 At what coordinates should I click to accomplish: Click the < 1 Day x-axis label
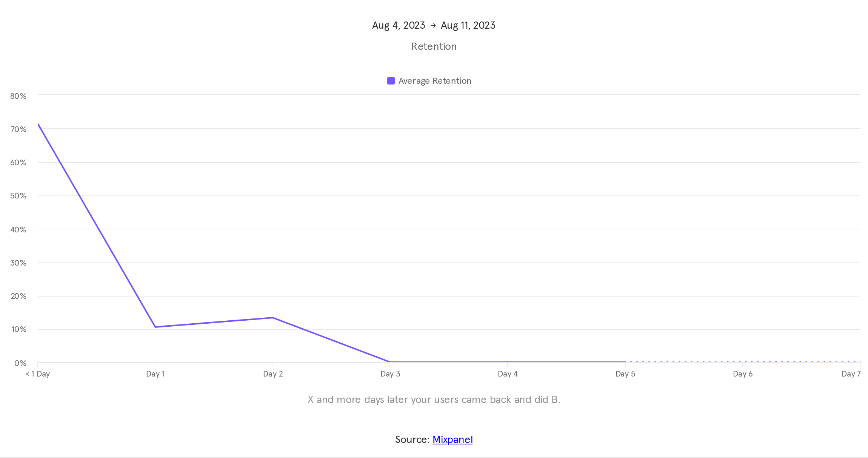click(38, 374)
